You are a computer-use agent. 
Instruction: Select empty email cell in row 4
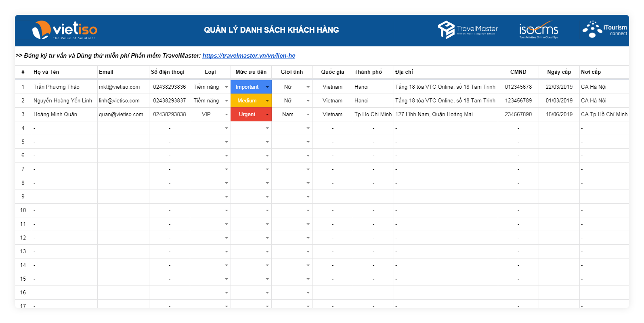(x=123, y=128)
